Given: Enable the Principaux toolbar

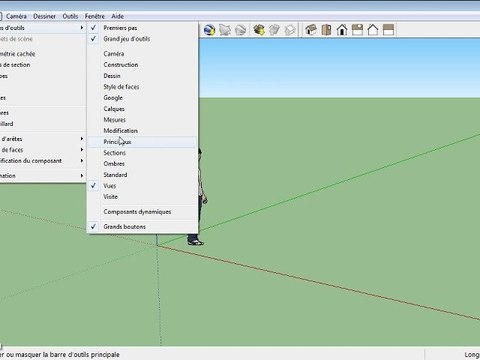Looking at the screenshot, I should coord(142,142).
